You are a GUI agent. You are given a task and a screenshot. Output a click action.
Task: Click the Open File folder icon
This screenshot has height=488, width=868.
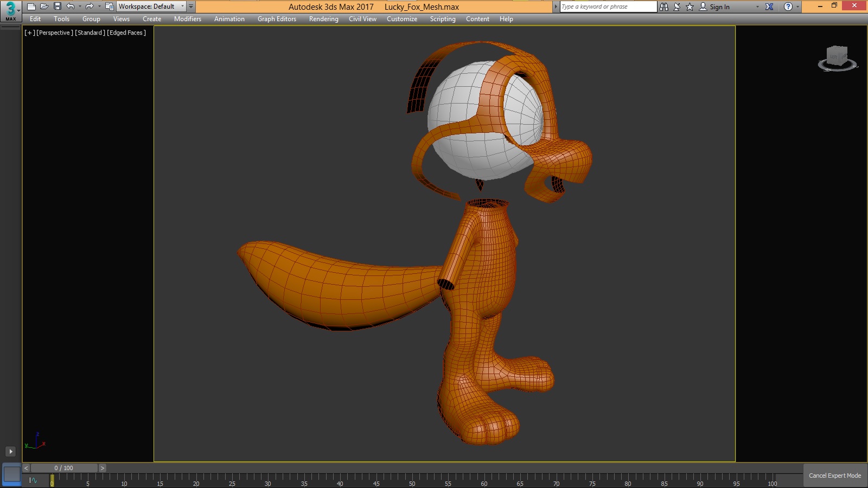[x=44, y=7]
